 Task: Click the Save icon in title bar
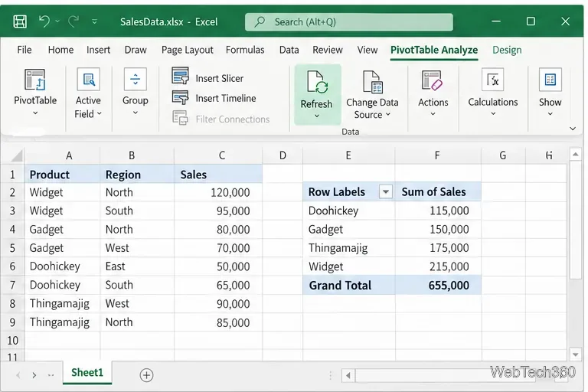(x=20, y=21)
